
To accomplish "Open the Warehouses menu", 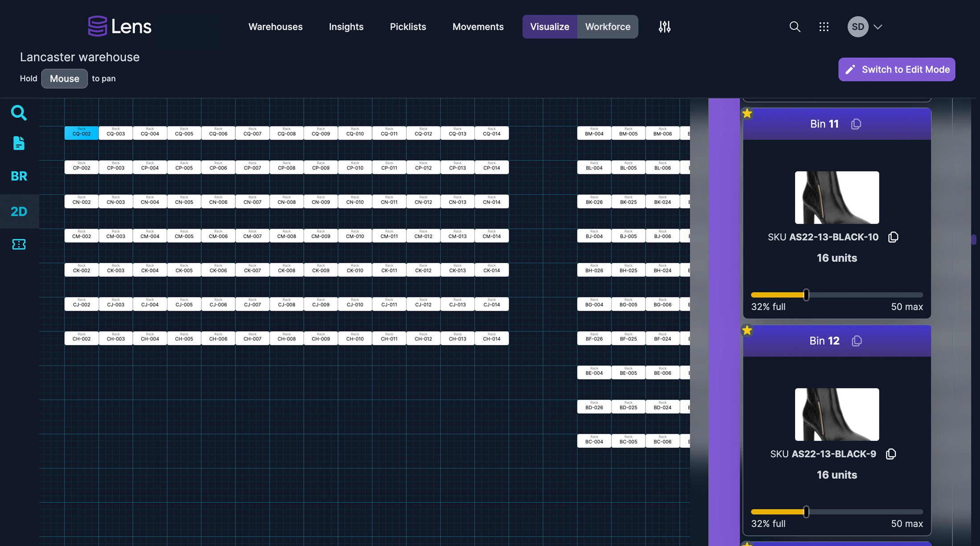I will click(275, 27).
